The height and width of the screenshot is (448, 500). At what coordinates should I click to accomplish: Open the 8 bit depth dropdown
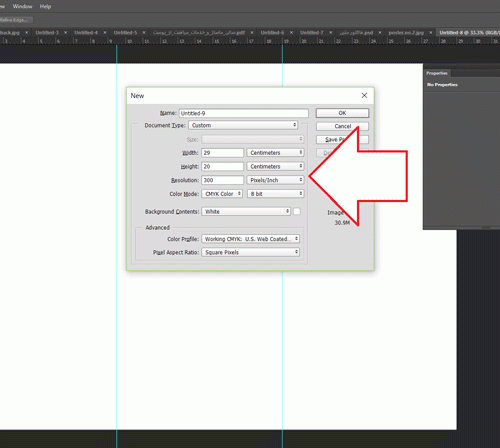275,194
